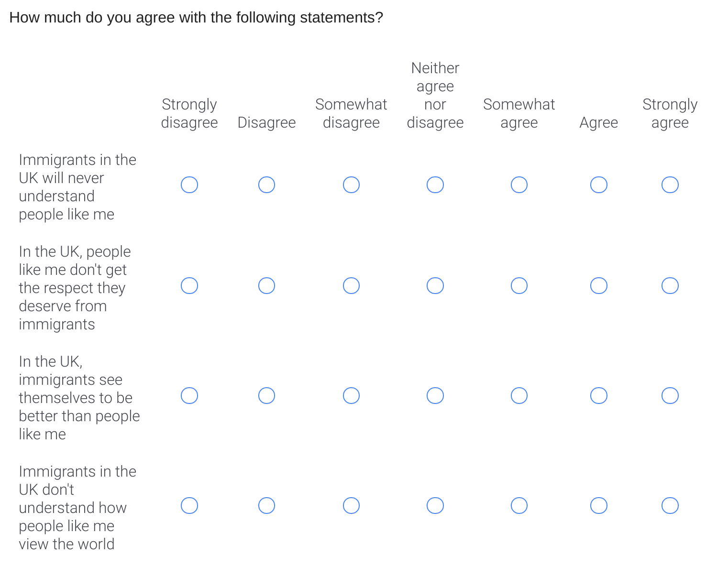
Task: Select Somewhat disagree for 'see themselves better' row
Action: [351, 396]
